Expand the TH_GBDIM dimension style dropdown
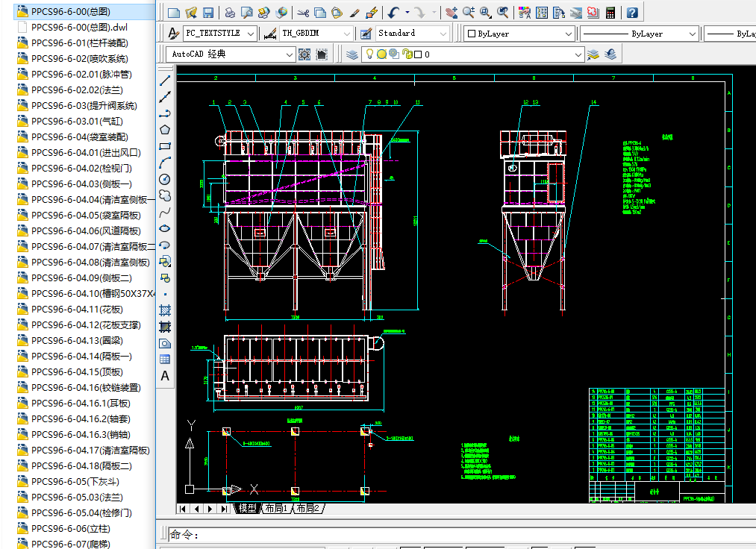 click(x=346, y=34)
